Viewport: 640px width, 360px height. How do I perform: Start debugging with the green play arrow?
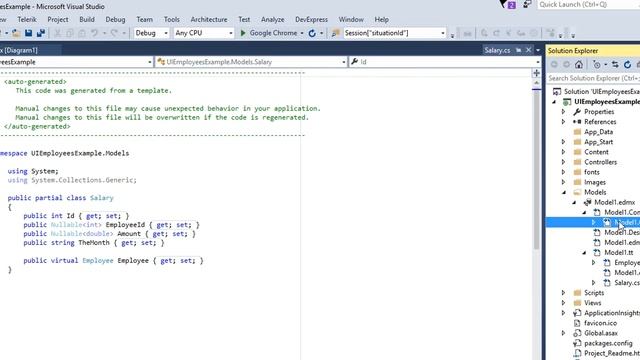point(243,33)
